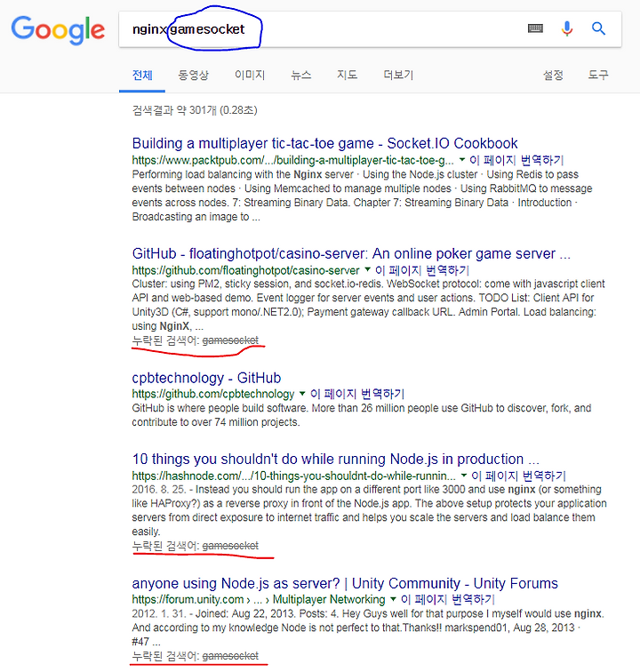The image size is (640, 672).
Task: Expand dropdown arrow next to cpbtechnology URL
Action: [x=302, y=393]
